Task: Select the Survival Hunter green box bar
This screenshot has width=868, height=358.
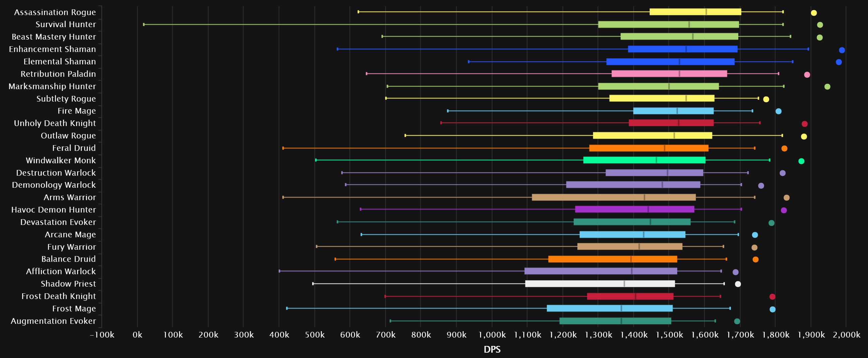Action: coord(668,24)
